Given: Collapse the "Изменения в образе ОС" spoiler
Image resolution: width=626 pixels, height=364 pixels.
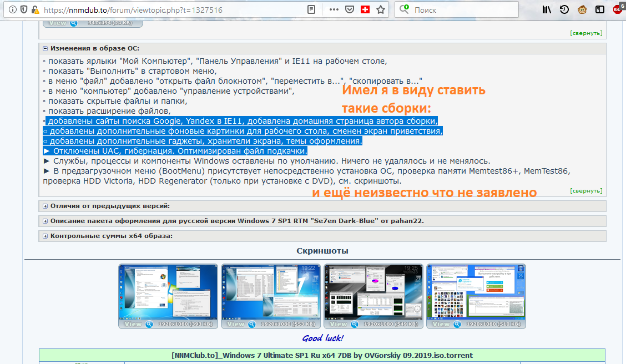Looking at the screenshot, I should point(45,48).
